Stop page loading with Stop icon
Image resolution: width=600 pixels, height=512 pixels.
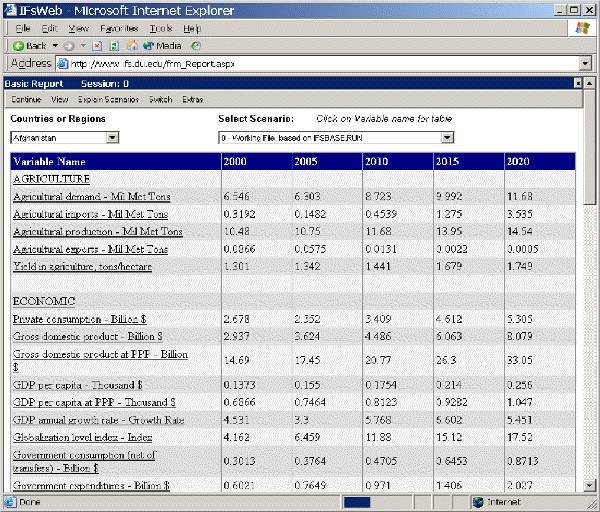point(97,46)
